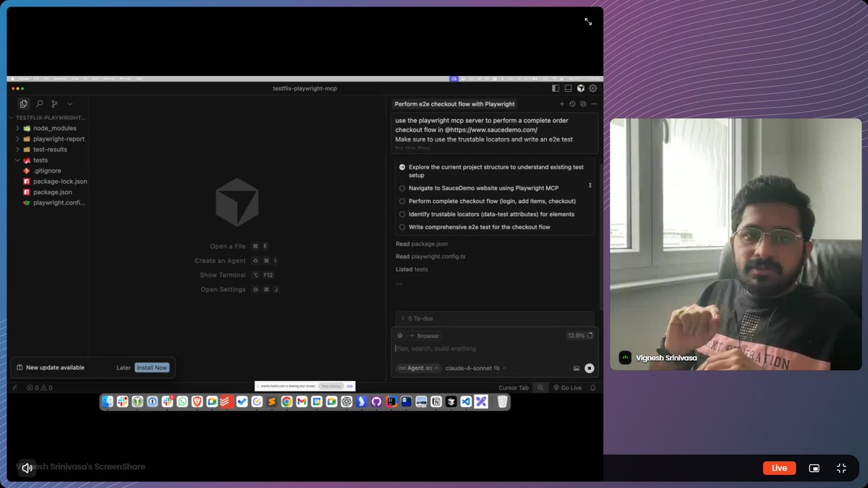Viewport: 868px width, 488px height.
Task: Toggle the Cursor AI chat pane icon
Action: pyautogui.click(x=580, y=88)
